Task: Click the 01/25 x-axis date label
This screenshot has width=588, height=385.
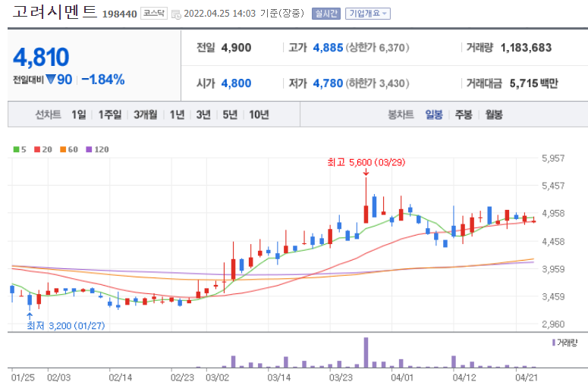Action: (23, 377)
